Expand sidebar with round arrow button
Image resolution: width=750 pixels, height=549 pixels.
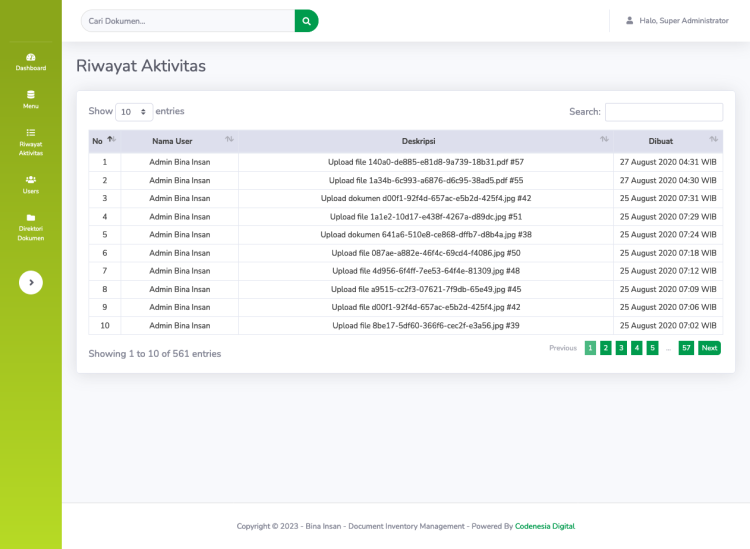pyautogui.click(x=31, y=283)
